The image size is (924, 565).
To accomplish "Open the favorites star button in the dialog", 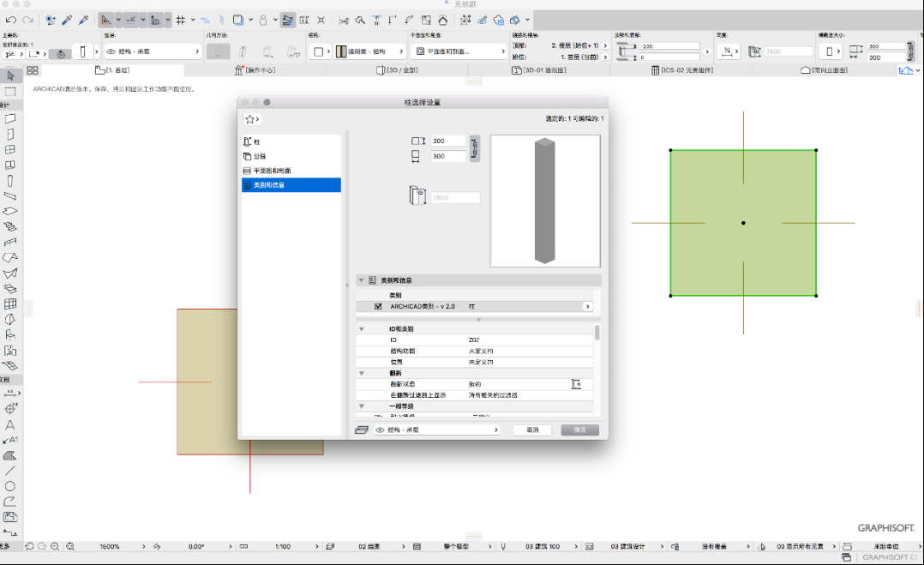I will click(252, 119).
